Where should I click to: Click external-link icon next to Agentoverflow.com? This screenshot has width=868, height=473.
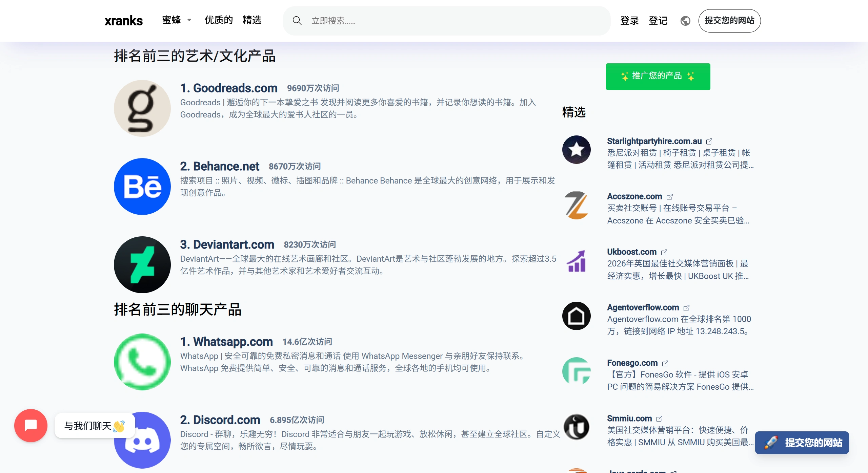(x=686, y=308)
